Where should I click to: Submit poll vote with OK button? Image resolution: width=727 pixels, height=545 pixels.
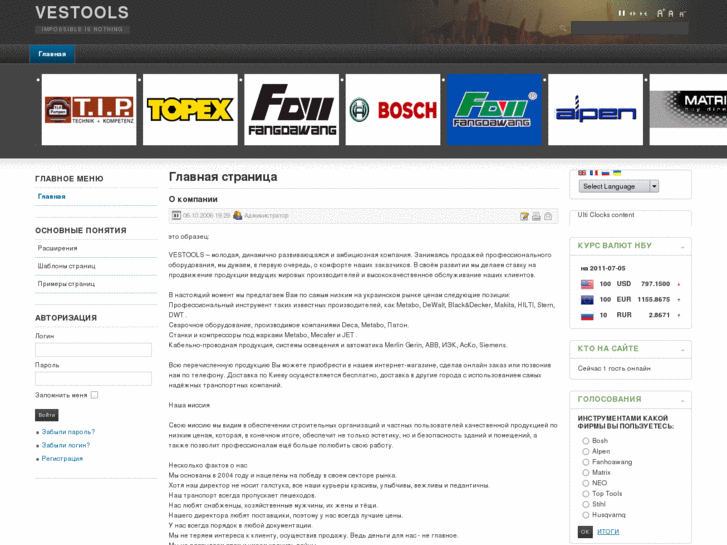click(x=585, y=532)
